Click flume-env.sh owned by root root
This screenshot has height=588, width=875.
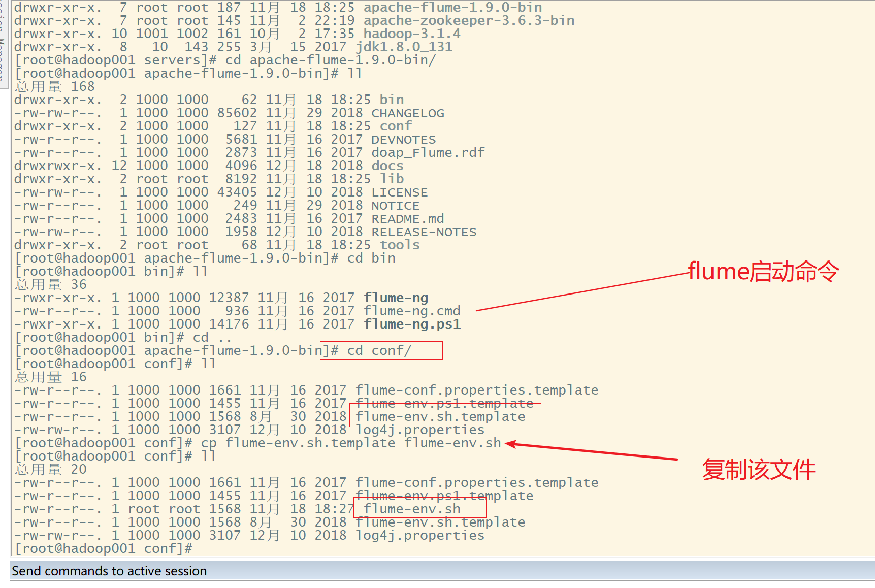(x=412, y=509)
